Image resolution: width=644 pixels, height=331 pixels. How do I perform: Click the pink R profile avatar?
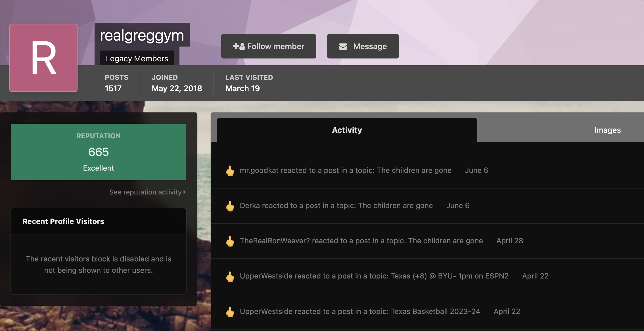pos(43,58)
